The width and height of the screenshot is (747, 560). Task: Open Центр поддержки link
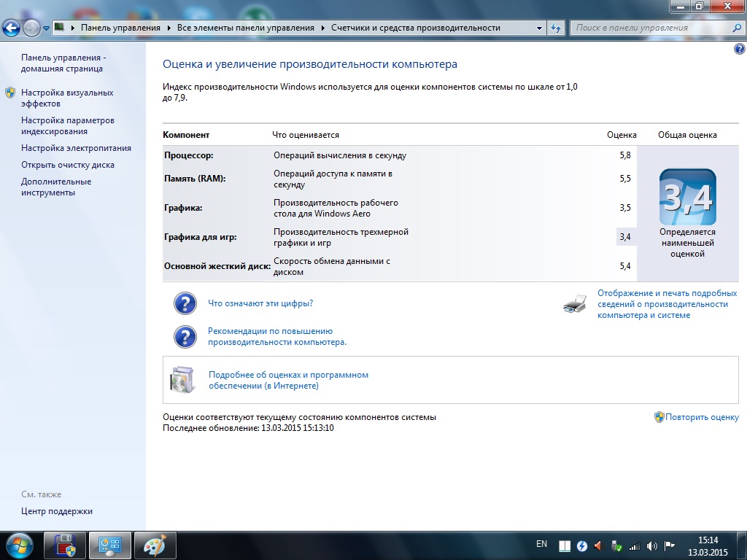(x=57, y=511)
